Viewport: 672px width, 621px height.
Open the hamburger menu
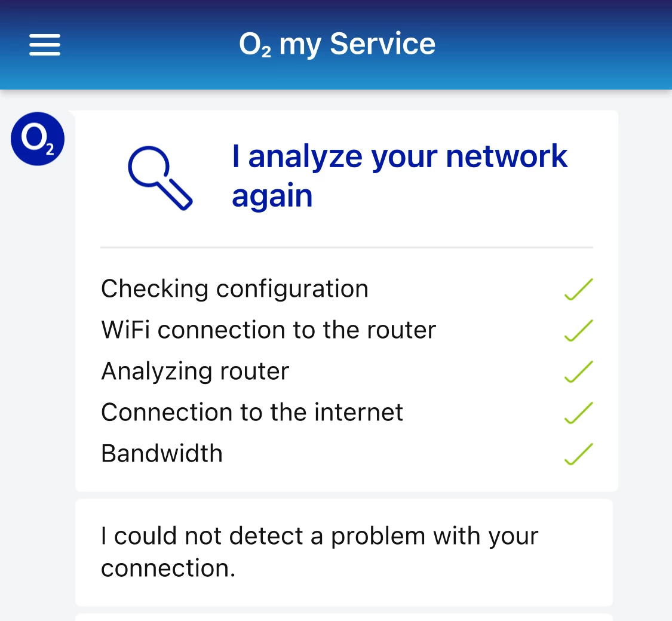point(45,45)
